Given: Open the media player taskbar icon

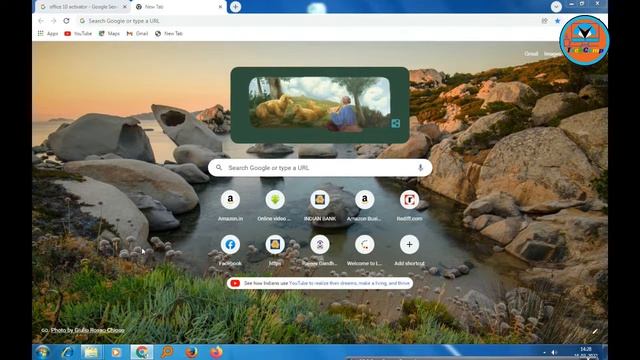Looking at the screenshot, I should click(116, 352).
